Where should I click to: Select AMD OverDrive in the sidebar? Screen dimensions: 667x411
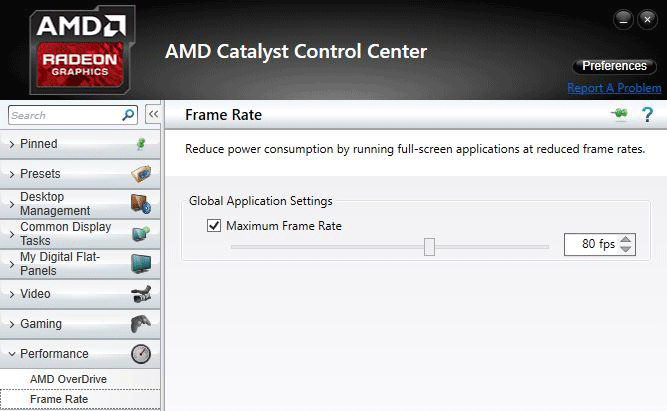point(68,379)
